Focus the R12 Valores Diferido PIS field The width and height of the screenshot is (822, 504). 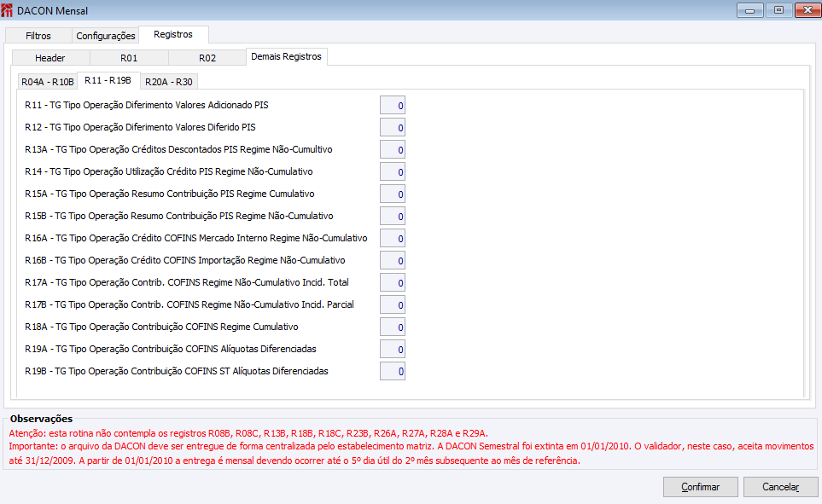click(393, 127)
